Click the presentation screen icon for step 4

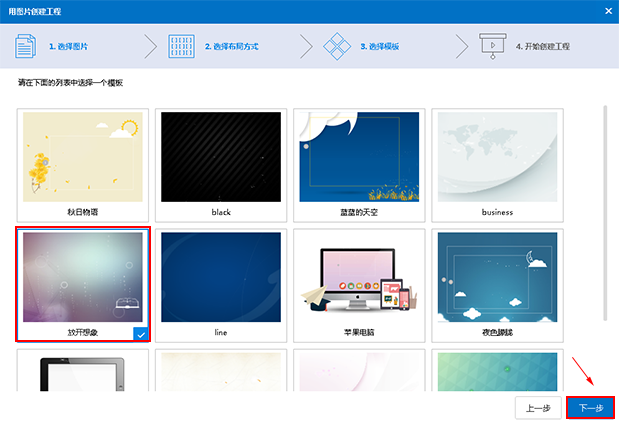[493, 46]
